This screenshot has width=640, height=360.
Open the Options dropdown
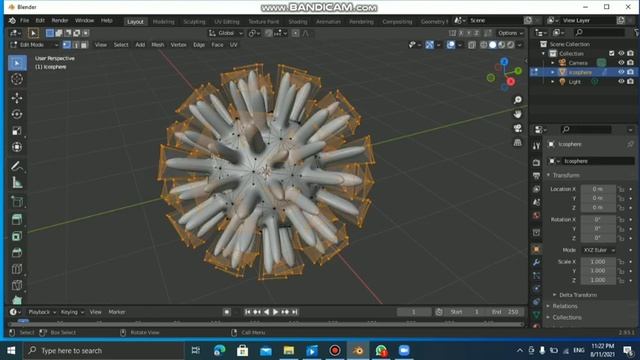coord(510,33)
